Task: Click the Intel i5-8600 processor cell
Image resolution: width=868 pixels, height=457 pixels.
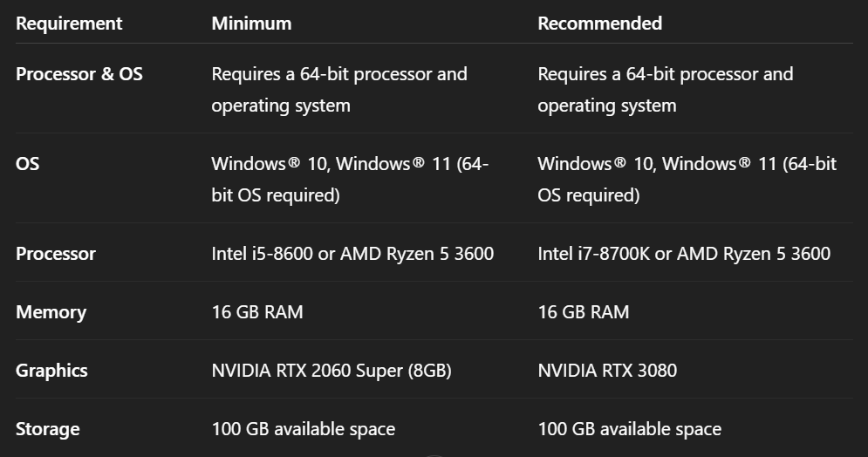Action: click(x=352, y=254)
